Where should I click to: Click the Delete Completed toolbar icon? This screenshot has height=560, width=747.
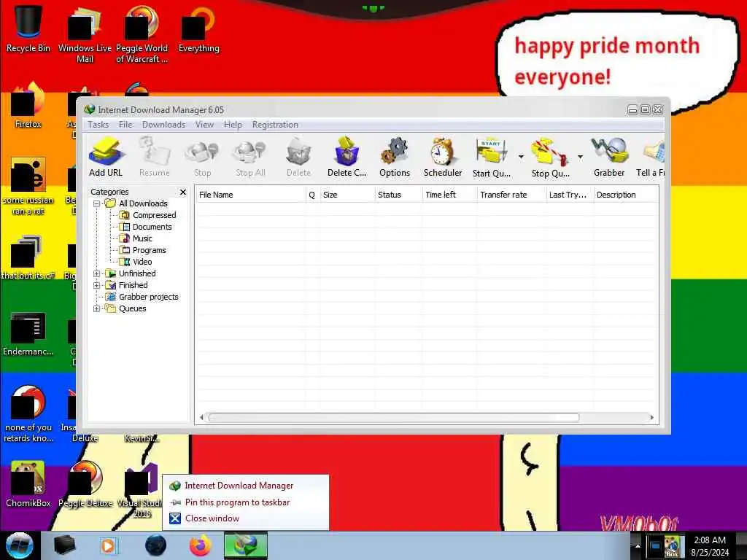click(x=347, y=157)
